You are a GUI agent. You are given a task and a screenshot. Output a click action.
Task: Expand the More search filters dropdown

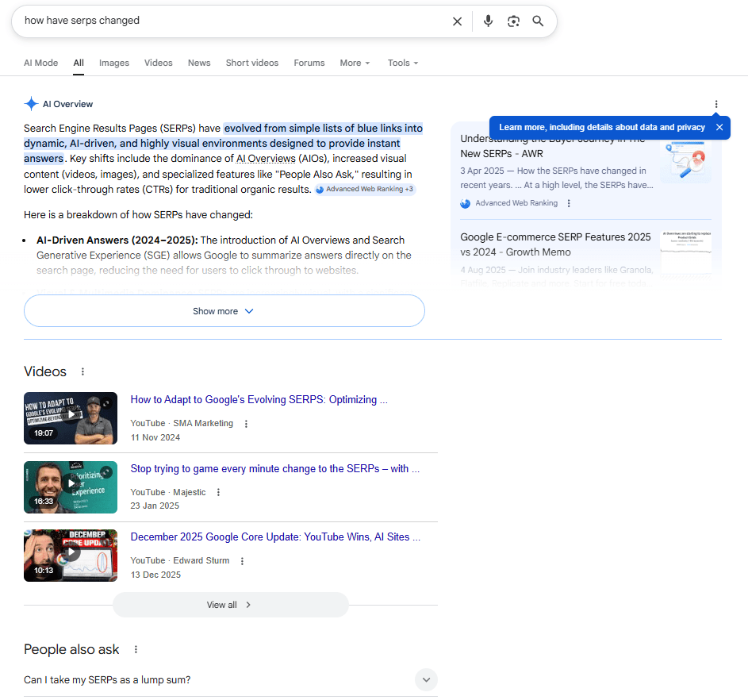click(x=355, y=63)
